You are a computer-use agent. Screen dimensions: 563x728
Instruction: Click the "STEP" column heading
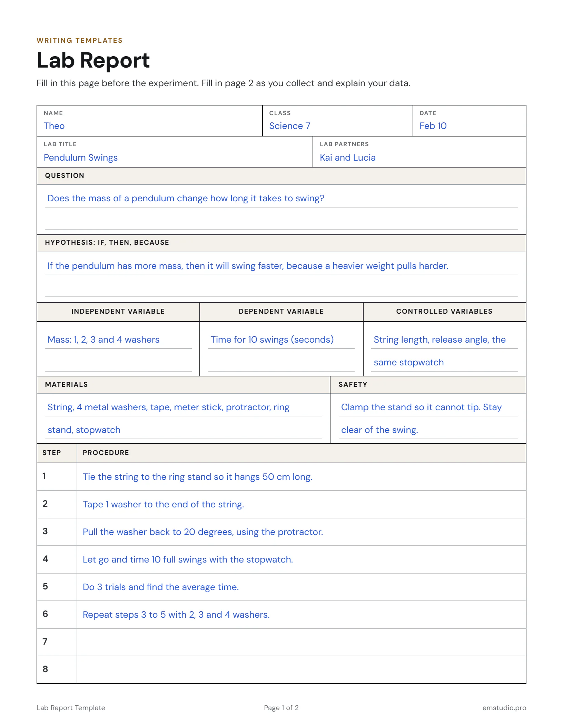click(52, 453)
